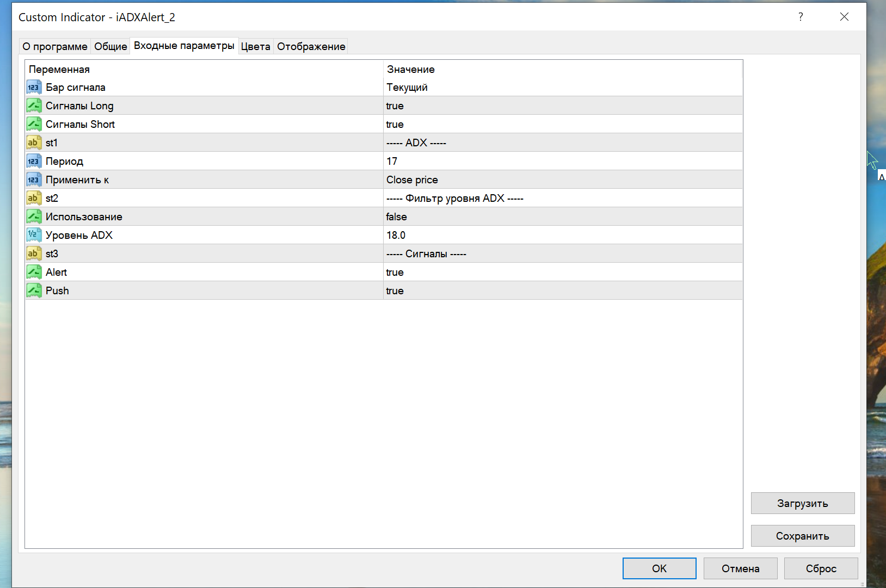Screen dimensions: 886x588
Task: Click the boolean icon beside Сигналы Long
Action: (34, 106)
